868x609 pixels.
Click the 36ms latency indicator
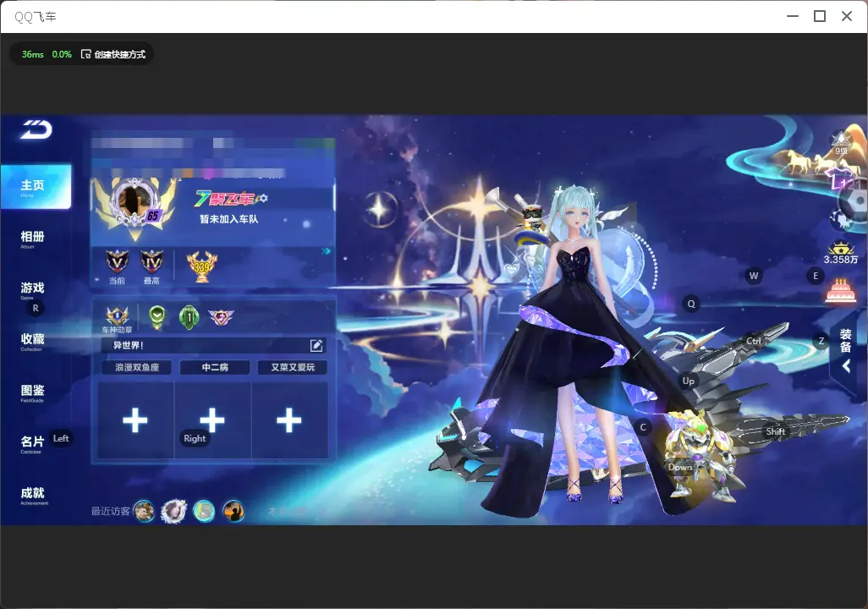point(33,54)
